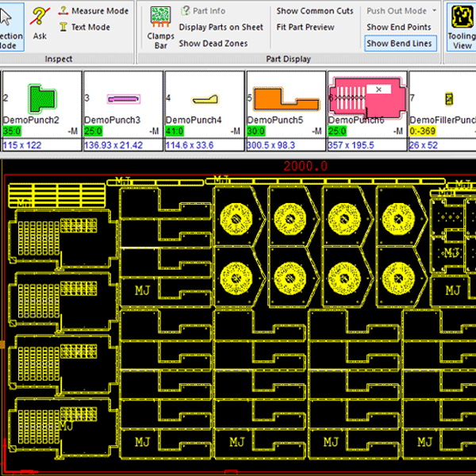
Task: Click the 41:0 quantity on DemoPunch4
Action: [x=175, y=131]
